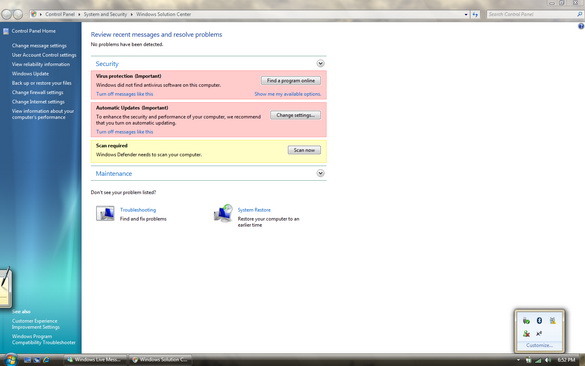Open the address bar history dropdown
Viewport: 585px width, 366px height.
466,15
